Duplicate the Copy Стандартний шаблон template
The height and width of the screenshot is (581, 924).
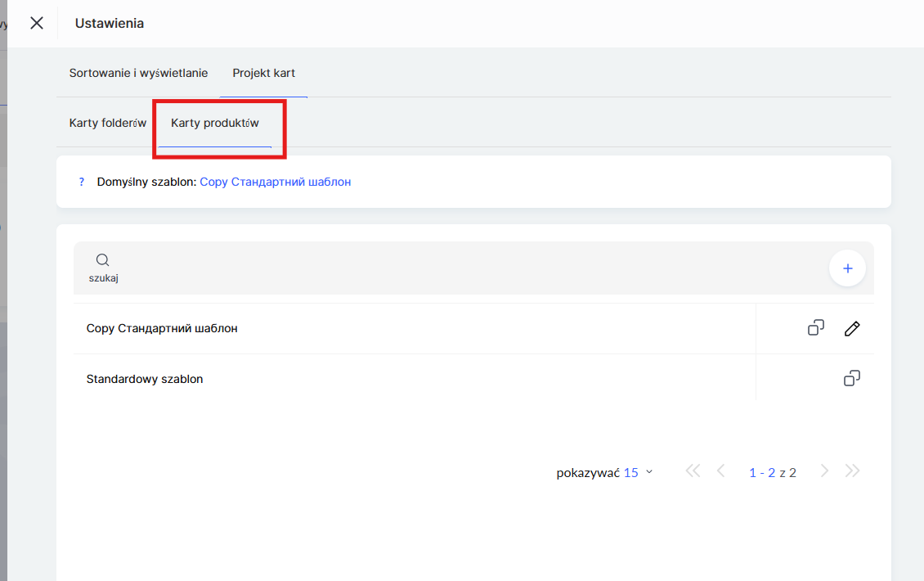tap(815, 328)
